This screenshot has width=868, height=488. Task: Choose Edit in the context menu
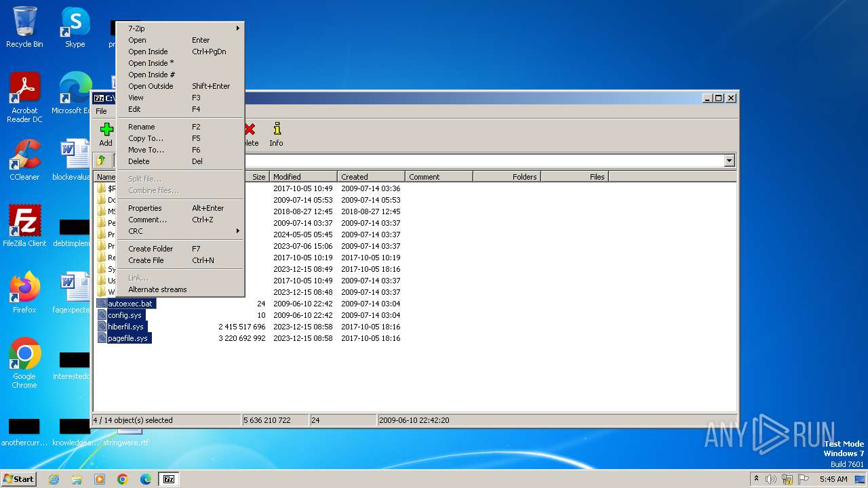click(180, 109)
